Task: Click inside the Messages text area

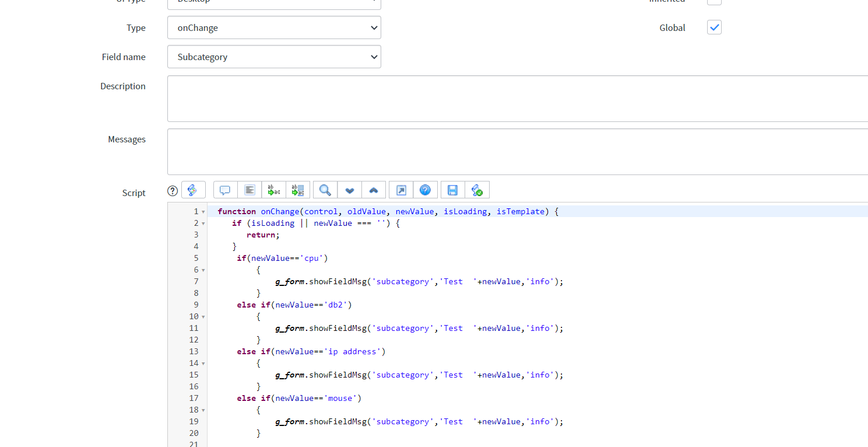Action: tap(518, 152)
